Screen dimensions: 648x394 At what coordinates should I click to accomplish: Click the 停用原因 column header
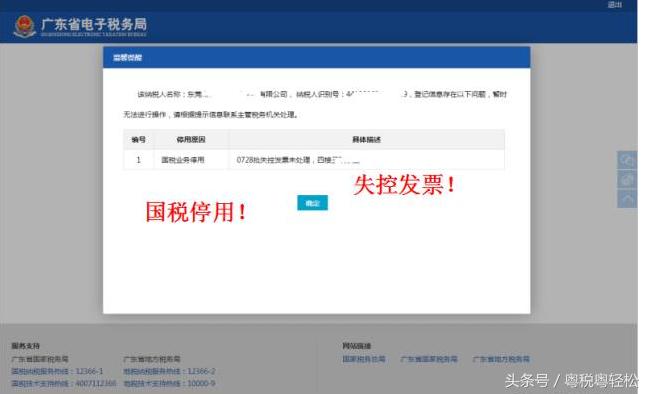[x=191, y=140]
